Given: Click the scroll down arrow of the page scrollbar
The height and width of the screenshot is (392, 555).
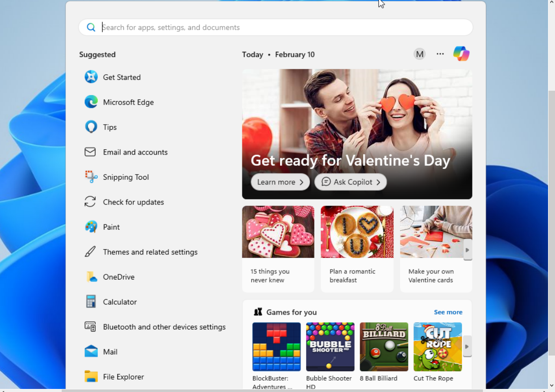Looking at the screenshot, I should 552,385.
